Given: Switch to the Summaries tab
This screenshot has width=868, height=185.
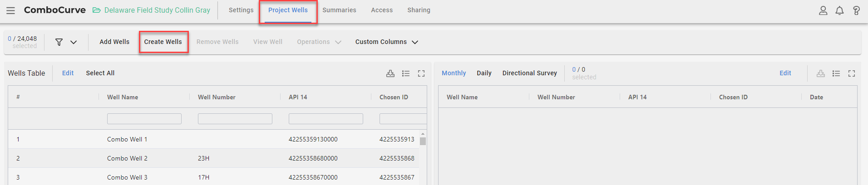Looking at the screenshot, I should click(339, 10).
